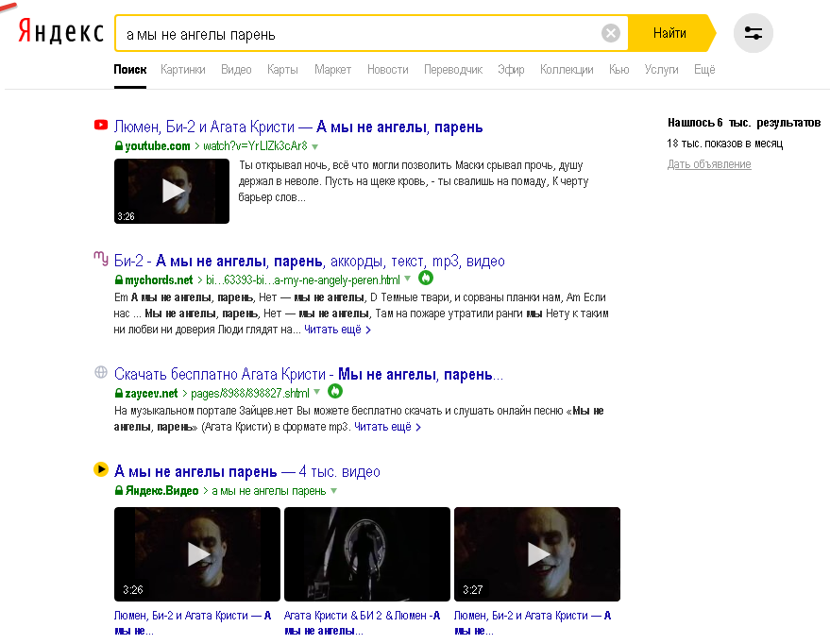Expand the youtube.com result dropdown arrow

315,146
